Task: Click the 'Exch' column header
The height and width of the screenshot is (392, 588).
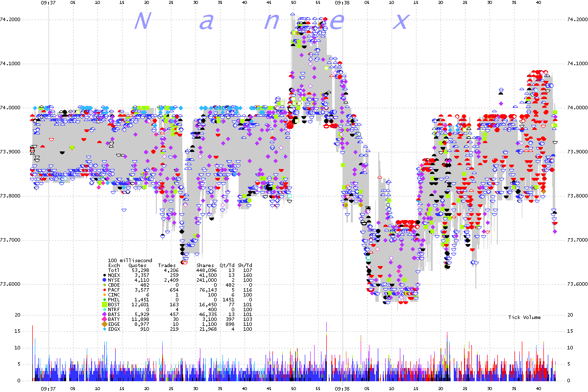Action: tap(114, 265)
